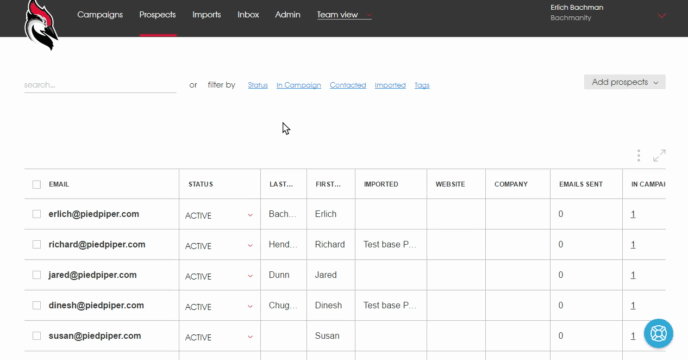The width and height of the screenshot is (688, 360).
Task: Click the Woodpecker bird logo
Action: coord(41,25)
